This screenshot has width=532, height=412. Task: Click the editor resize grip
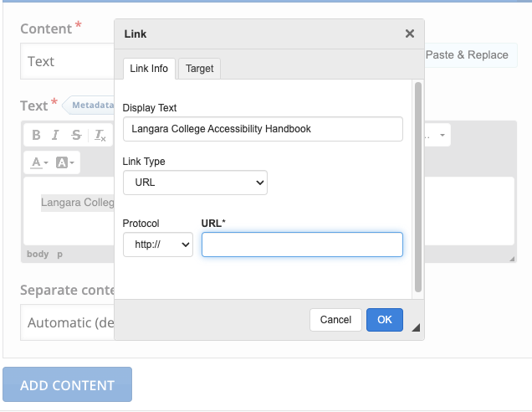point(511,259)
